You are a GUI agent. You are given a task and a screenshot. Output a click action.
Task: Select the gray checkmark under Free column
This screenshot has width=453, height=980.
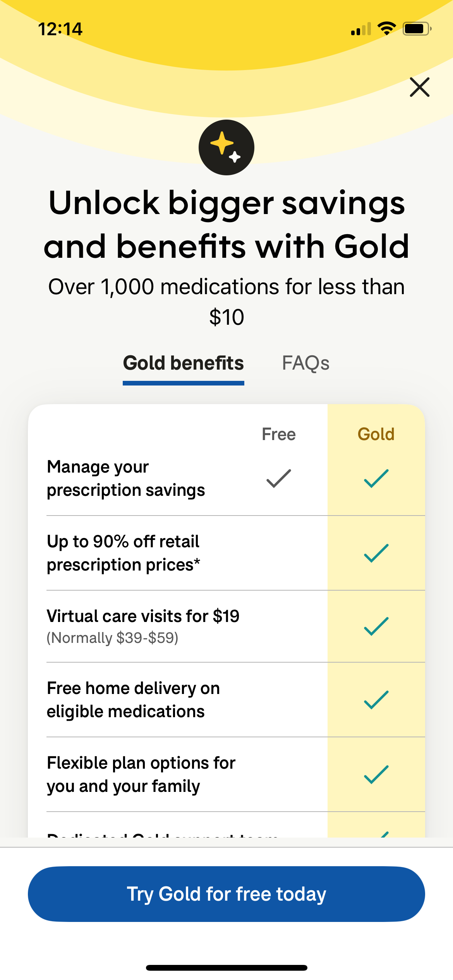pyautogui.click(x=278, y=479)
